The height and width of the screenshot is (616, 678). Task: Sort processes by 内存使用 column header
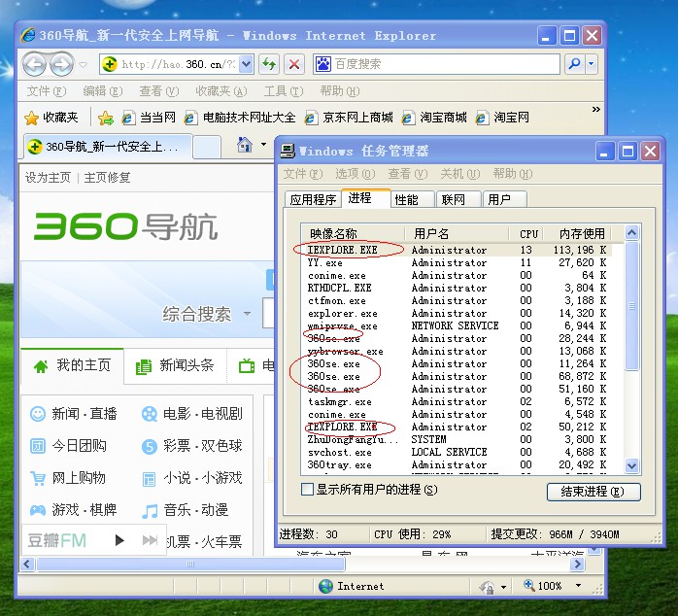point(582,233)
